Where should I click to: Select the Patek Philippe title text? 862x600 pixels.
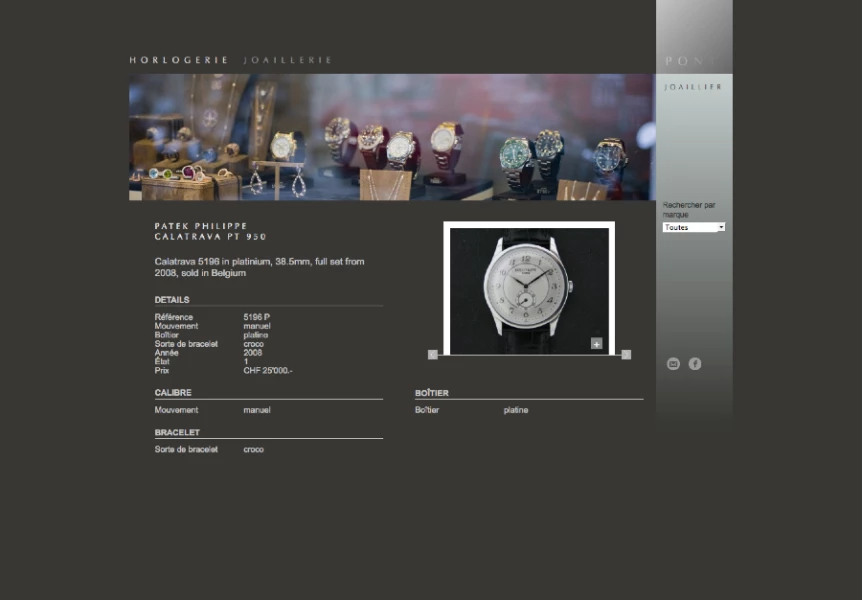[201, 226]
